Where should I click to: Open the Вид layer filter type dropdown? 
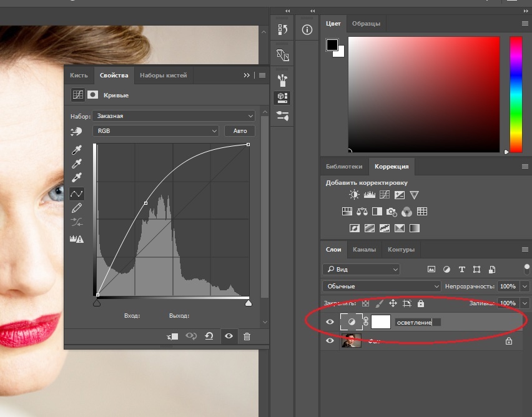point(361,270)
